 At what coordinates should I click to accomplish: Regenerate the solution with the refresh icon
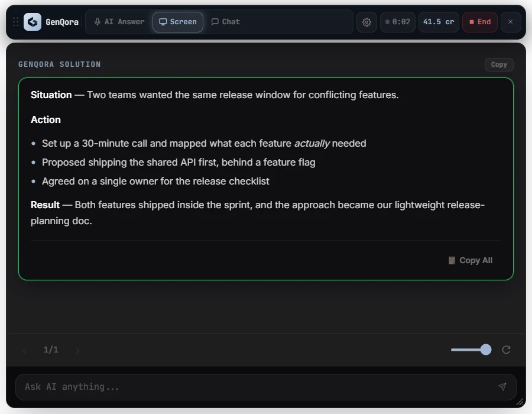coord(506,350)
